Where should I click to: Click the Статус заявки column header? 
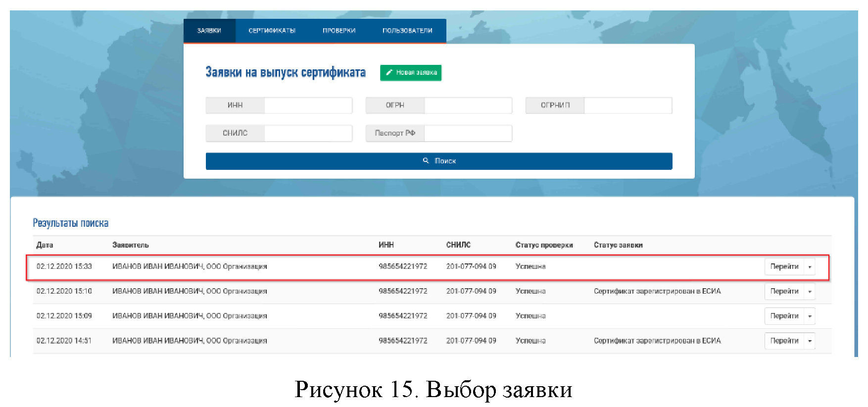pos(618,245)
